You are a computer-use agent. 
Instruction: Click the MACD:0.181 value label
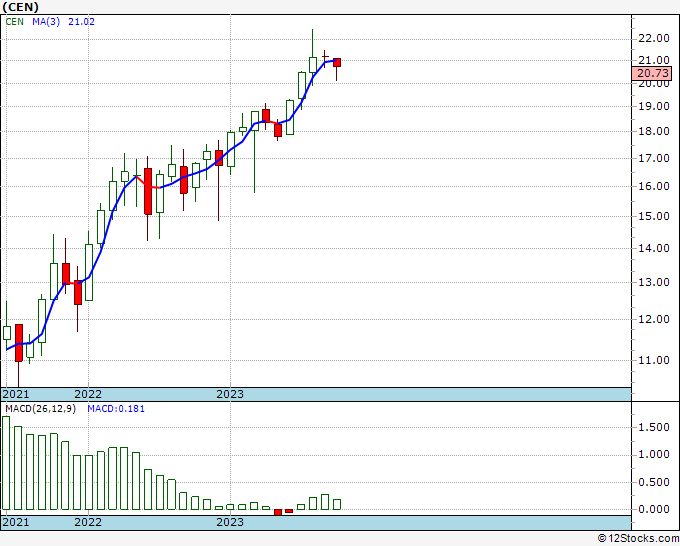tap(116, 409)
